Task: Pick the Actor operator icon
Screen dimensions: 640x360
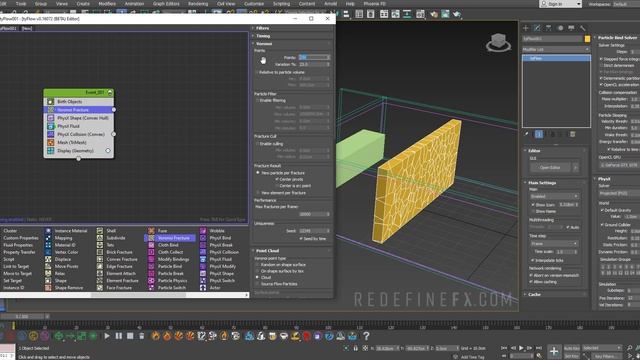Action: [203, 288]
